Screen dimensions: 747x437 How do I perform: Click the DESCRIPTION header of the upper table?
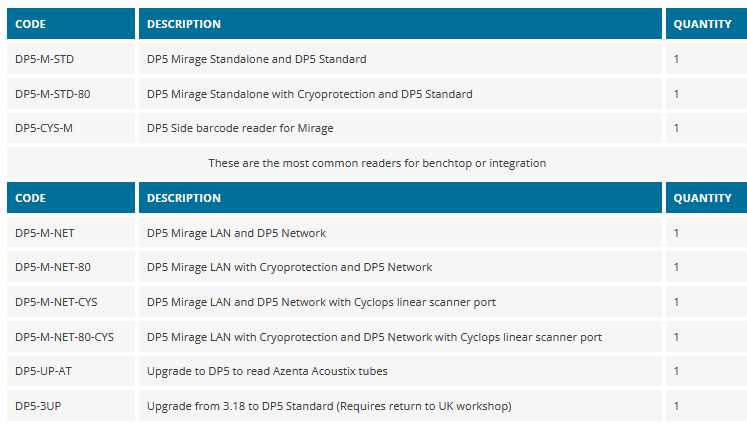(184, 24)
